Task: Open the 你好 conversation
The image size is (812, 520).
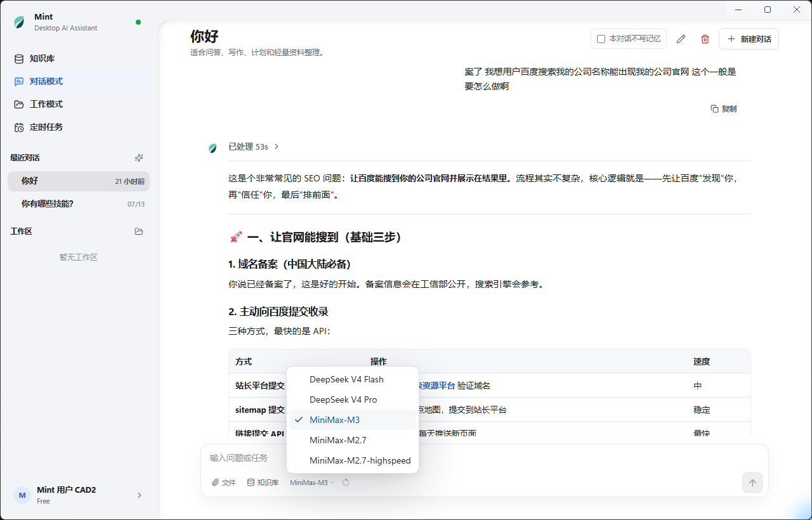Action: point(79,181)
